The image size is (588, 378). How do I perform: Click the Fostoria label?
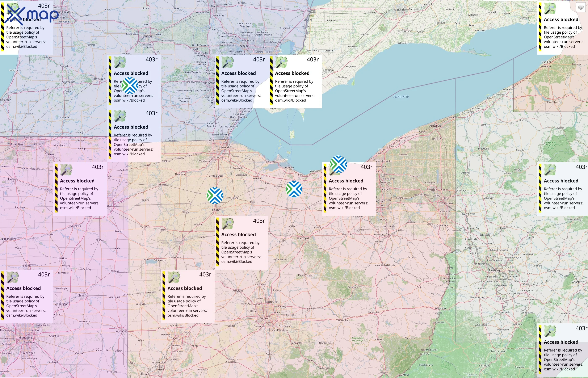coord(234,198)
